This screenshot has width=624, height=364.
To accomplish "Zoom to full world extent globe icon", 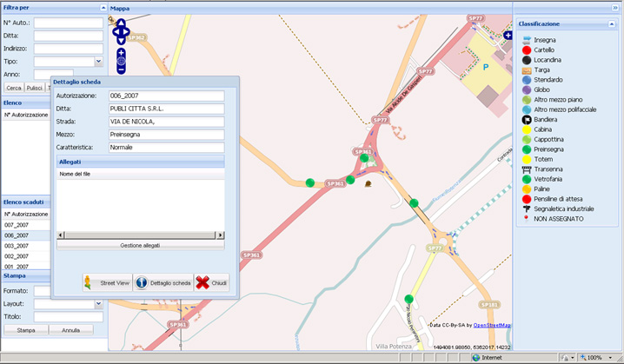I will click(121, 62).
